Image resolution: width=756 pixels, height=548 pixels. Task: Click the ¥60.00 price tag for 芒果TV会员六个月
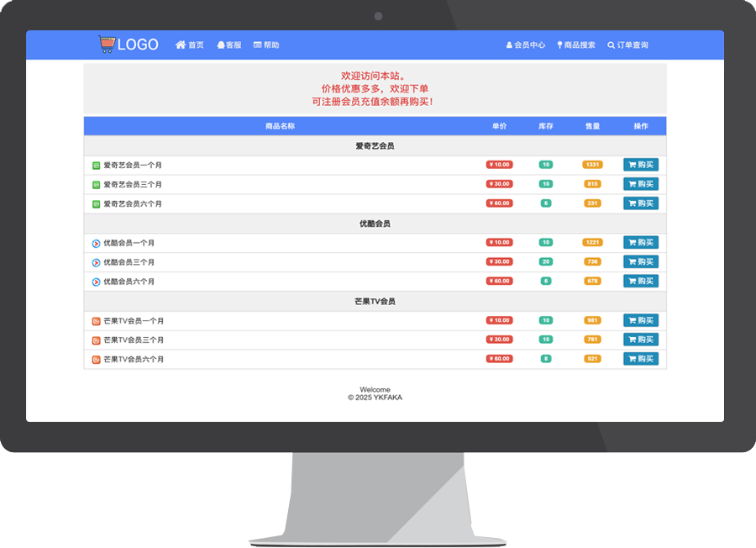[499, 359]
